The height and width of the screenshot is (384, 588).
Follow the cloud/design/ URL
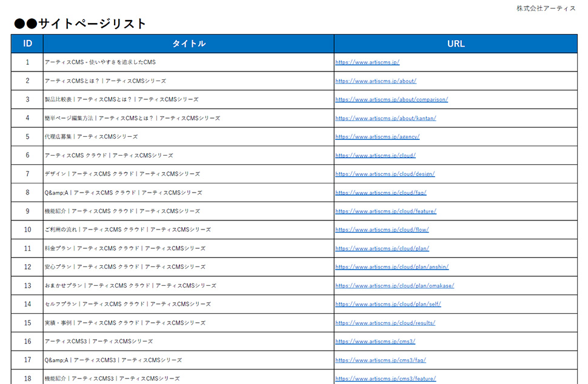click(385, 174)
